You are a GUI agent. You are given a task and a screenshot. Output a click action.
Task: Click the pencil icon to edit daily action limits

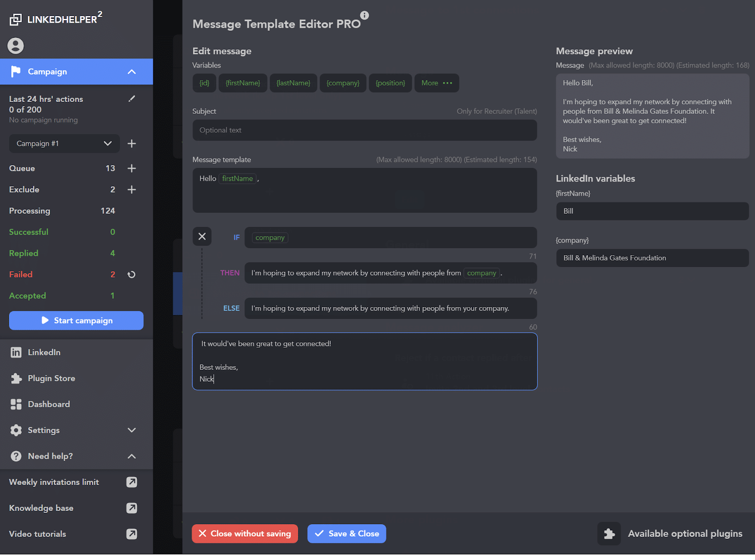pyautogui.click(x=132, y=99)
